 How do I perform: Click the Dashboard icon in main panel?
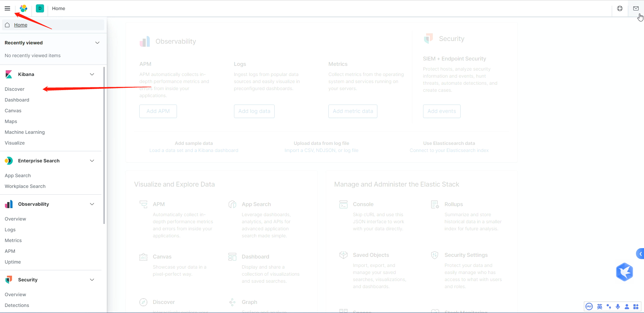tap(232, 257)
